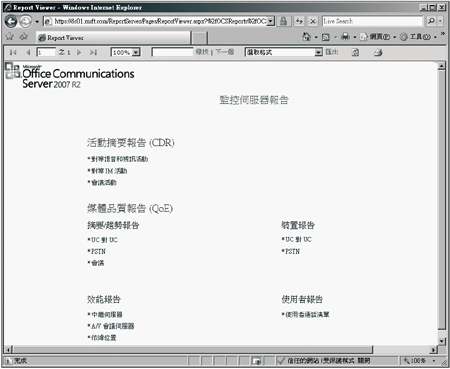Go to previous report page

pos(28,52)
